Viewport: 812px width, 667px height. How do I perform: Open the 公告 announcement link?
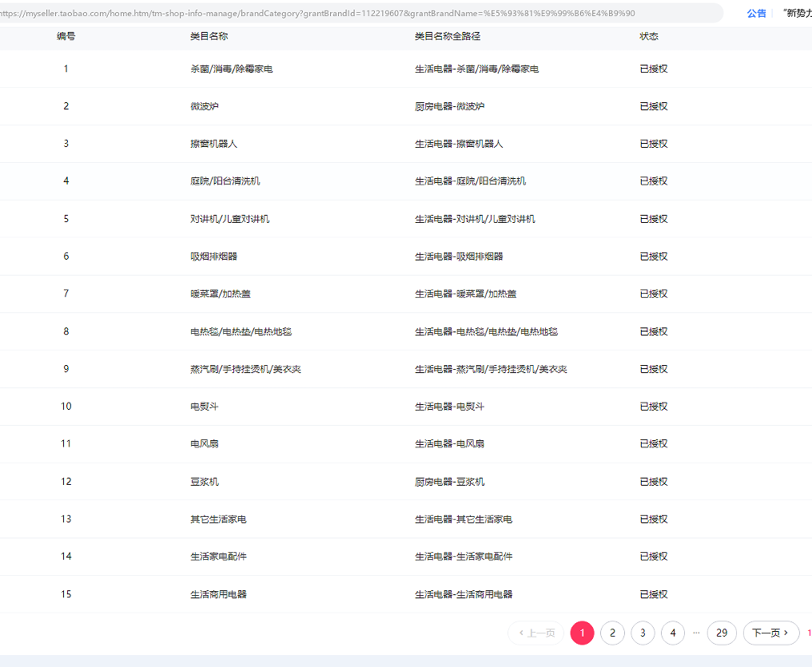click(x=756, y=14)
